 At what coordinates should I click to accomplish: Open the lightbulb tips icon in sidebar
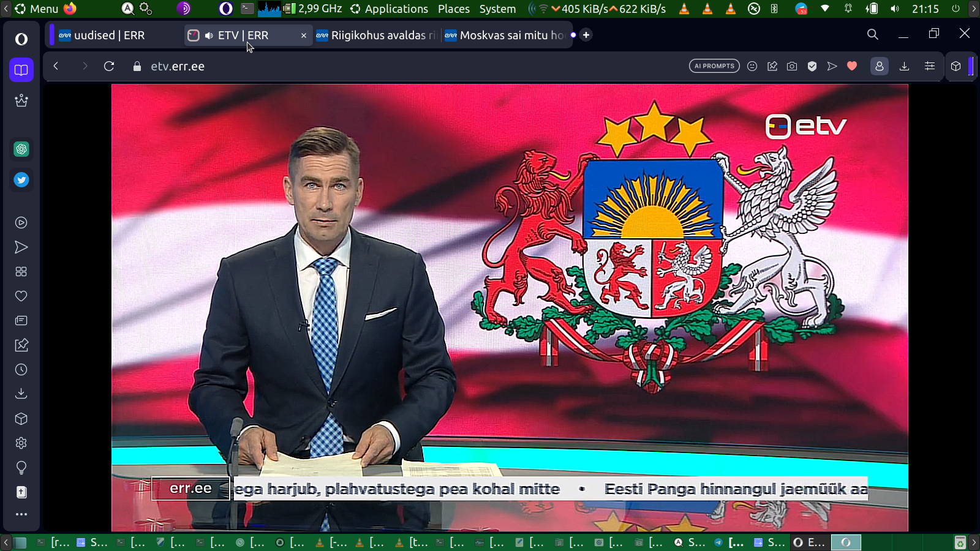(21, 468)
